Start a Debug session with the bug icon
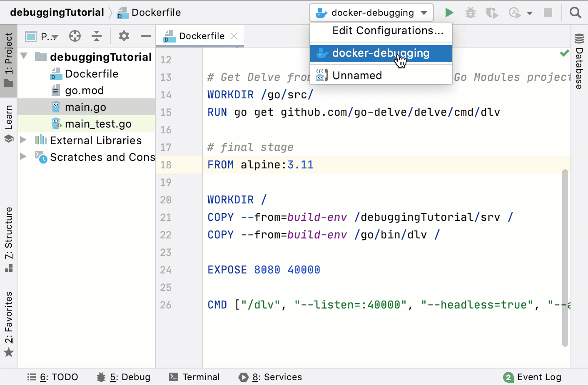This screenshot has width=588, height=386. (470, 12)
